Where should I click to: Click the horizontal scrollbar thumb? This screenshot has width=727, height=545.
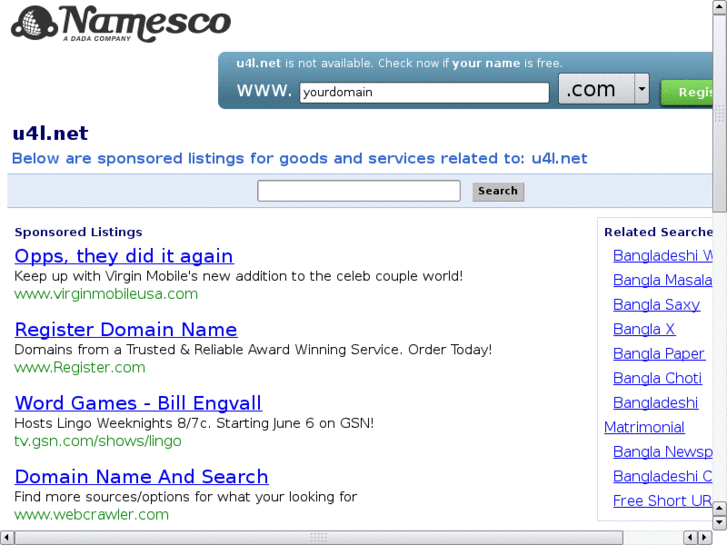pyautogui.click(x=319, y=538)
